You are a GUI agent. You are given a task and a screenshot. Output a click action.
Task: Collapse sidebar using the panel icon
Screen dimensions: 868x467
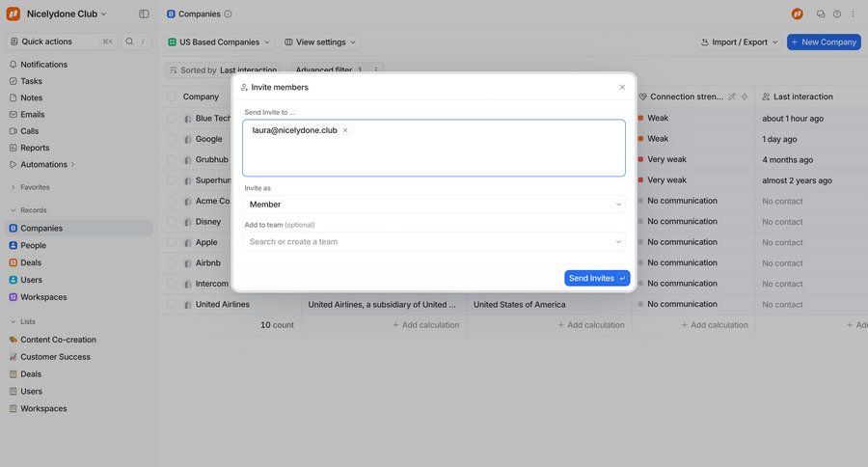(144, 14)
